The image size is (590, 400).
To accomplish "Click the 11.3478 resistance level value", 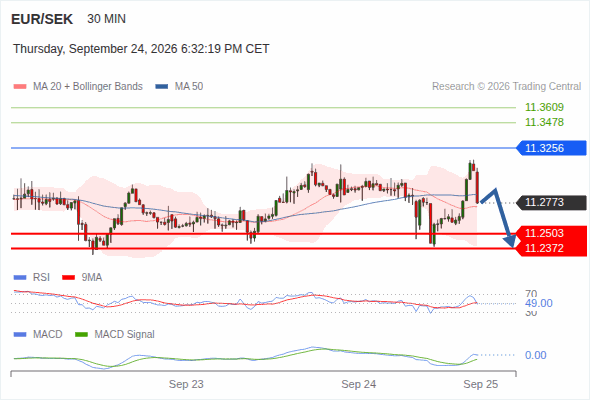I will [544, 122].
